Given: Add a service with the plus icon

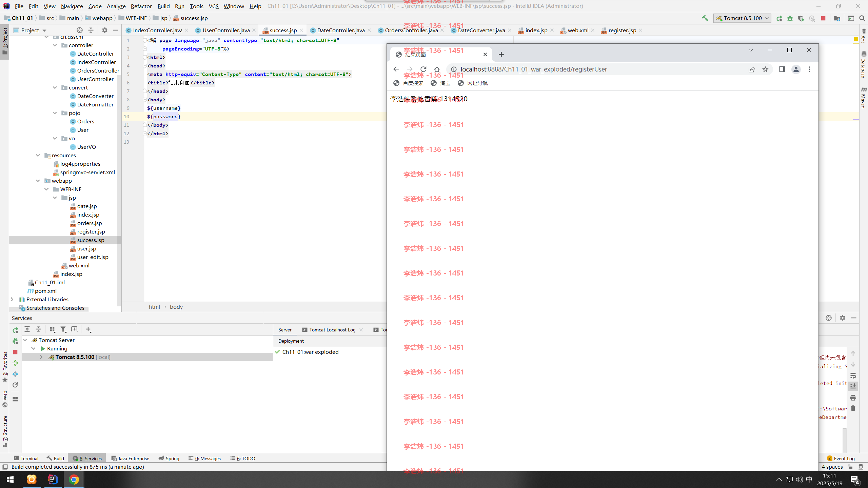Looking at the screenshot, I should pyautogui.click(x=88, y=329).
